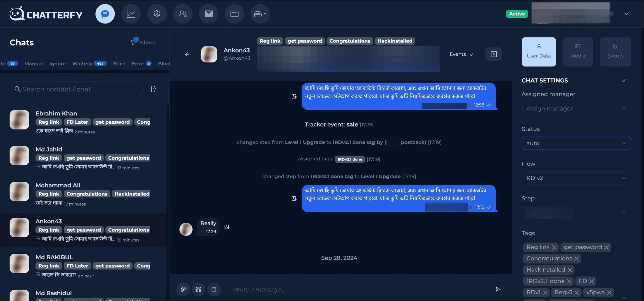Open the Filters button in Chats
This screenshot has height=301, width=644.
(143, 42)
